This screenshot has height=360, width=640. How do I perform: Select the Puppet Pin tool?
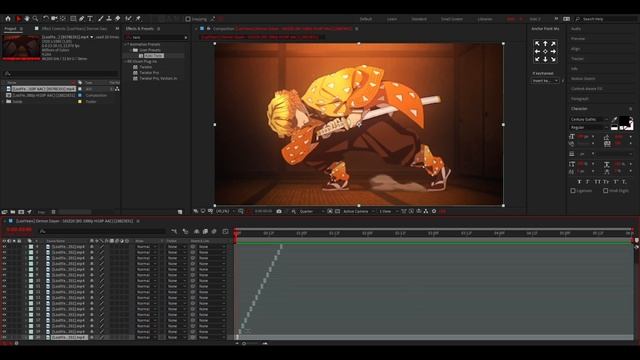139,19
